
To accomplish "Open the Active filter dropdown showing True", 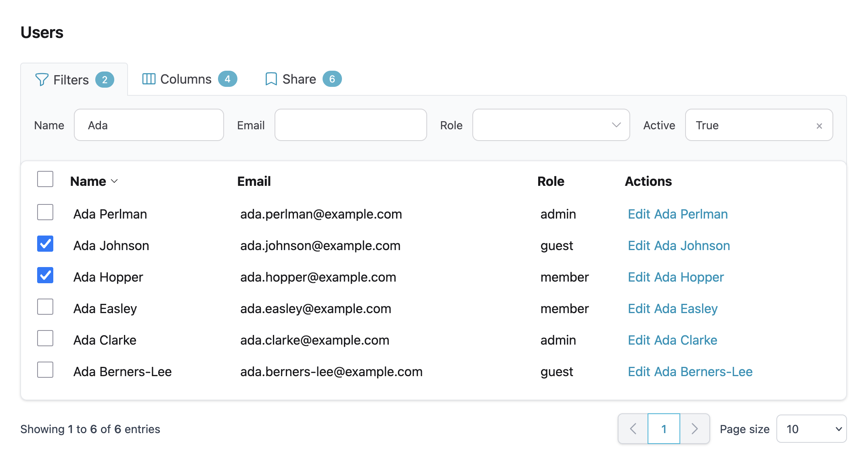I will [759, 125].
